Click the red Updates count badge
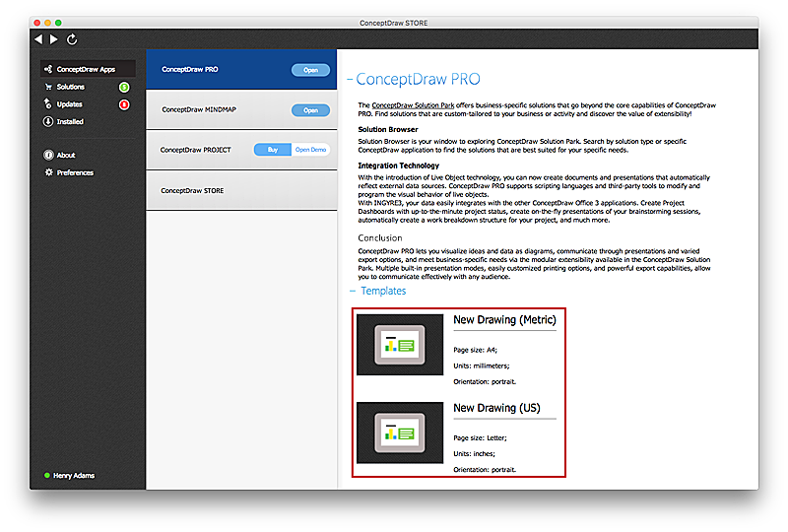Image resolution: width=788 pixels, height=532 pixels. pos(124,104)
